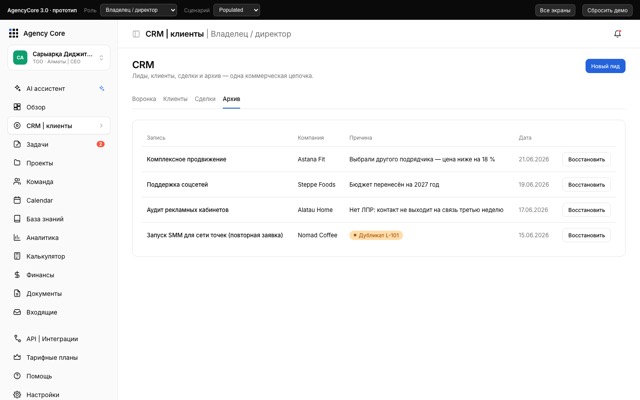This screenshot has height=400, width=640.
Task: Expand the CRM | клиенты chevron
Action: (x=101, y=126)
